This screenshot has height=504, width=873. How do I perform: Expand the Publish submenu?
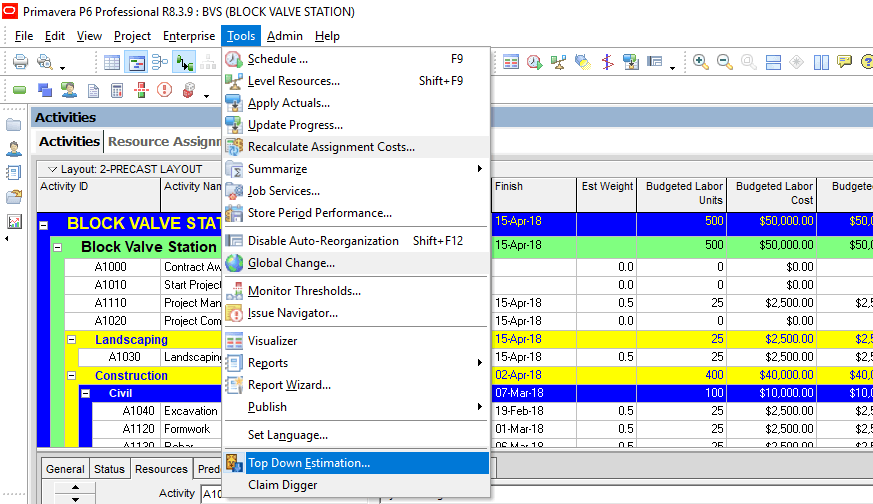coord(356,407)
